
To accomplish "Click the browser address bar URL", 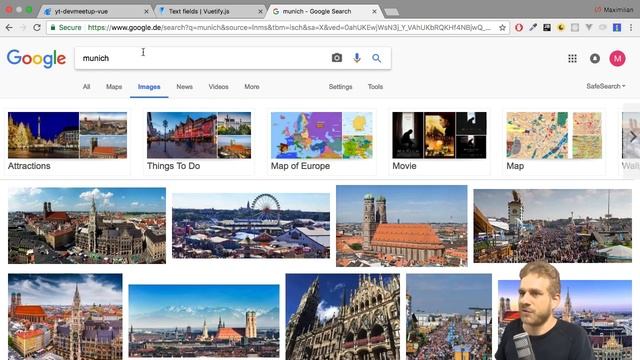I will (x=289, y=27).
